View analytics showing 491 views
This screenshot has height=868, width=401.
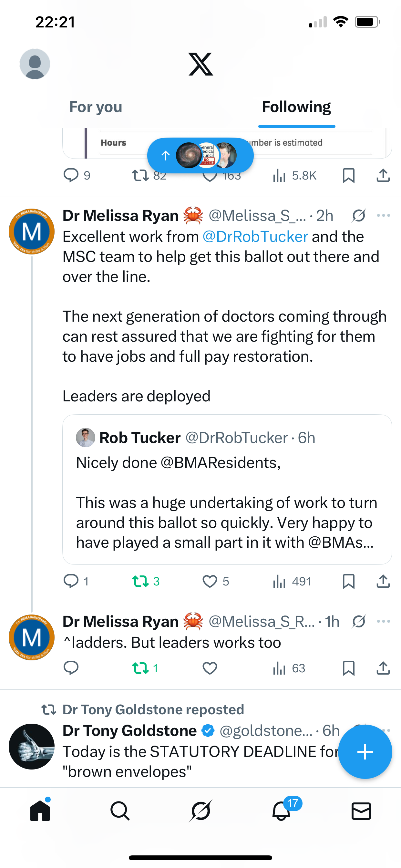(x=292, y=581)
